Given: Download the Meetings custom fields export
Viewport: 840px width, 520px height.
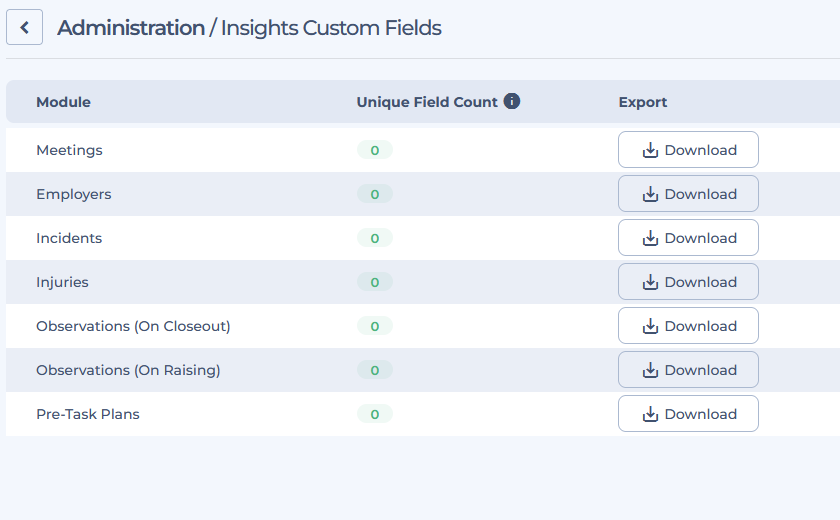Looking at the screenshot, I should click(x=688, y=150).
